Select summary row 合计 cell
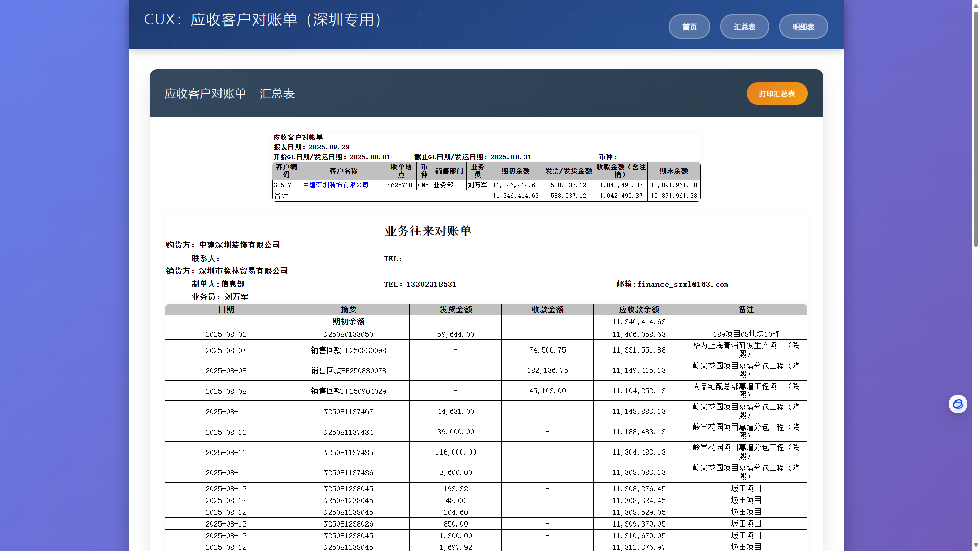Image resolution: width=980 pixels, height=551 pixels. (x=381, y=196)
